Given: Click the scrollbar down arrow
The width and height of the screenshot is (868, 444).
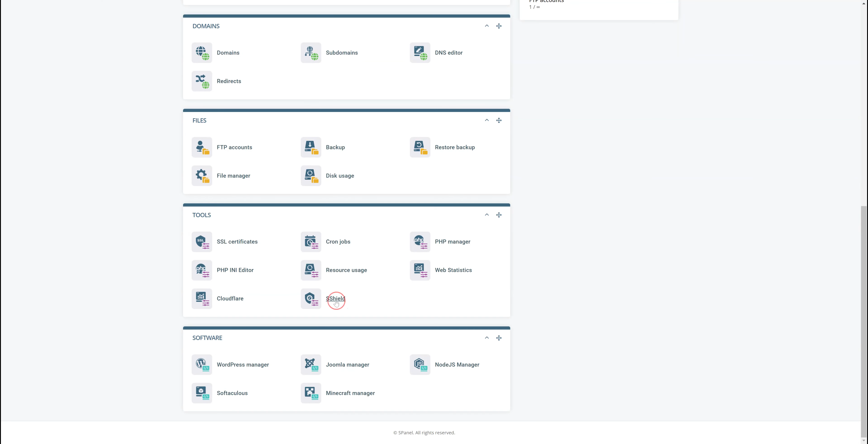Looking at the screenshot, I should coord(864,441).
